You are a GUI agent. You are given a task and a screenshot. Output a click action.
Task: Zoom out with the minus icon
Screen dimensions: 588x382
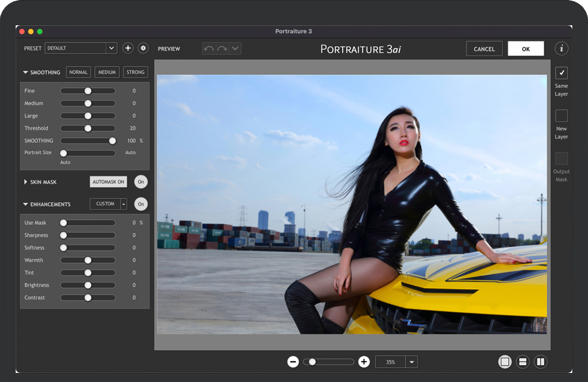[293, 362]
